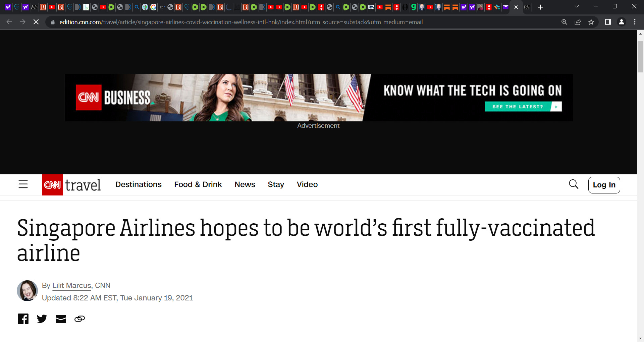Open the page zoom indicator
Viewport: 644px width, 342px height.
tap(564, 22)
